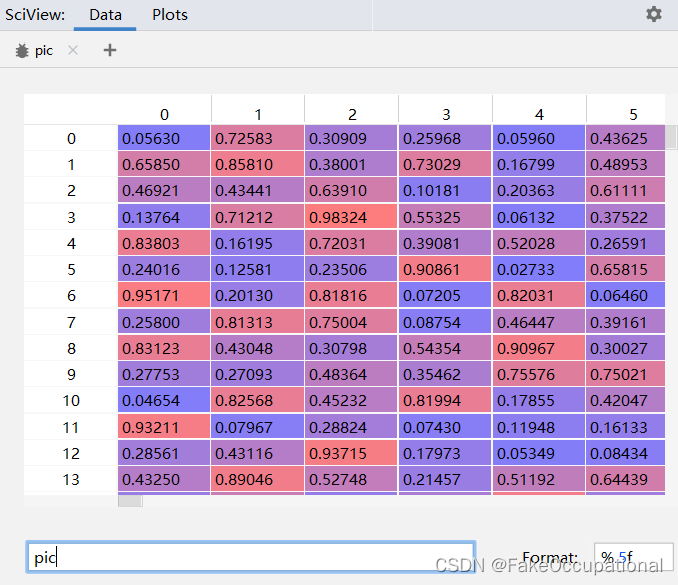Select cell containing 0.90967
The height and width of the screenshot is (585, 678).
click(x=539, y=348)
